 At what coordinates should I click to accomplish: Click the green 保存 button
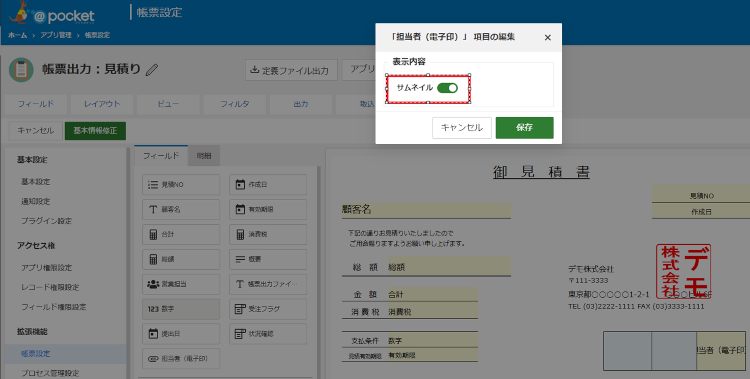tap(524, 128)
